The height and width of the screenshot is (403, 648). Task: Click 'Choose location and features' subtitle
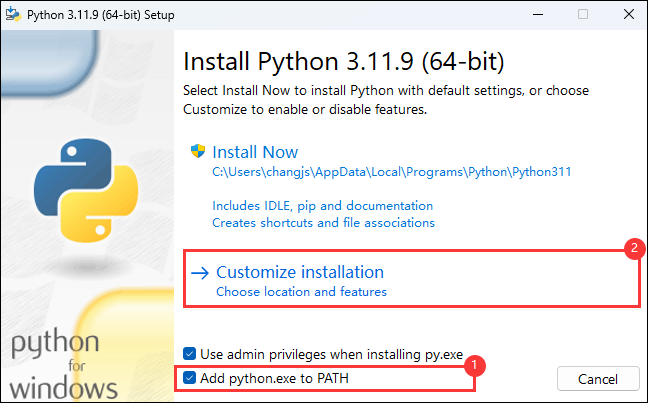click(x=301, y=292)
